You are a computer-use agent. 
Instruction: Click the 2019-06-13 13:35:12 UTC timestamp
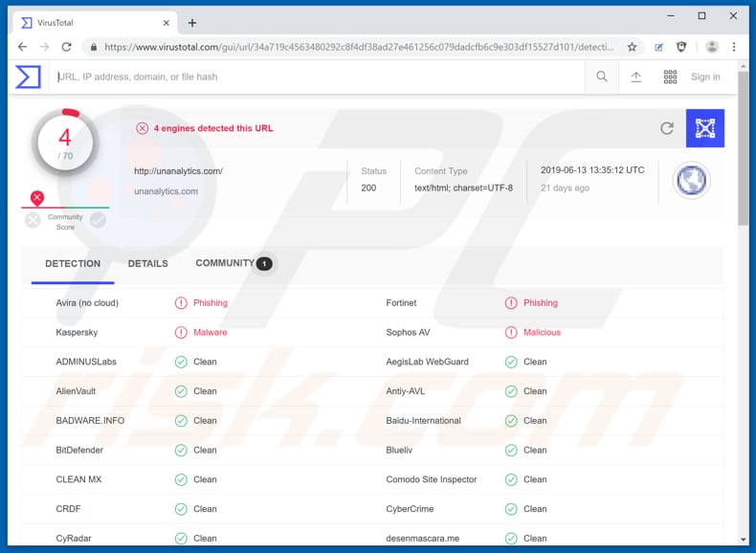pos(592,169)
